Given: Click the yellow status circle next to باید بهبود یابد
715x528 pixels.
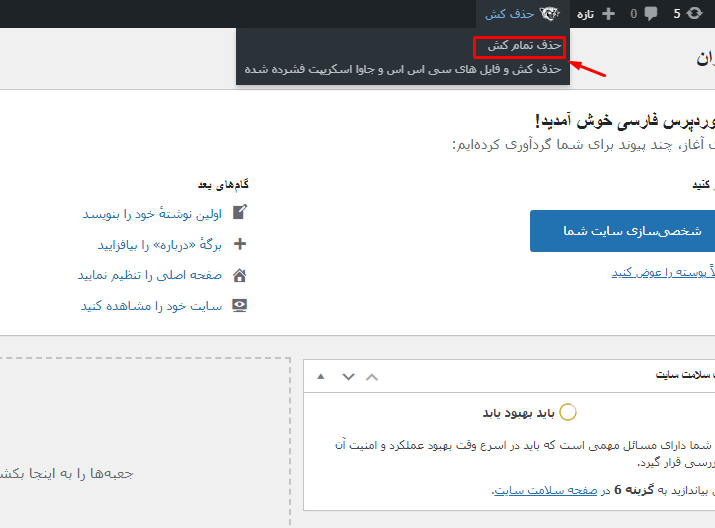Looking at the screenshot, I should [568, 412].
